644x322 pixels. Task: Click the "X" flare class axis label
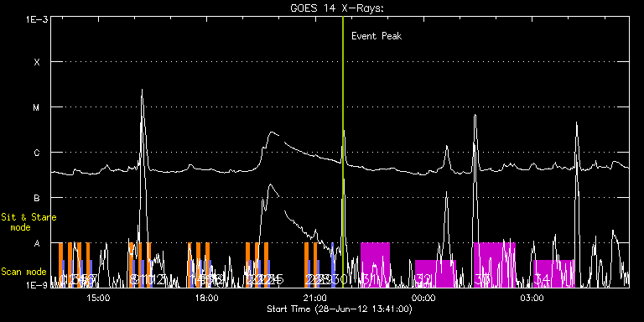38,62
